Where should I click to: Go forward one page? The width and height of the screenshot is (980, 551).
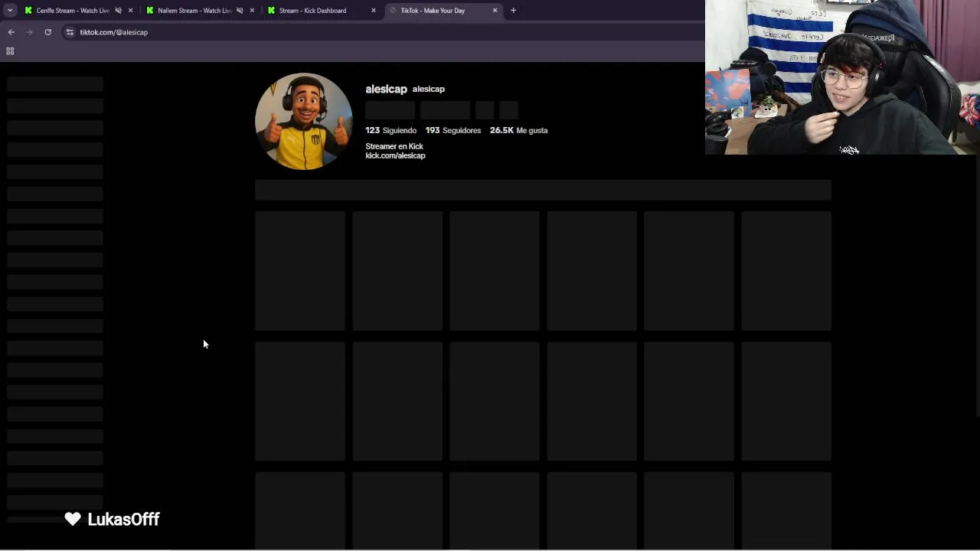tap(29, 32)
